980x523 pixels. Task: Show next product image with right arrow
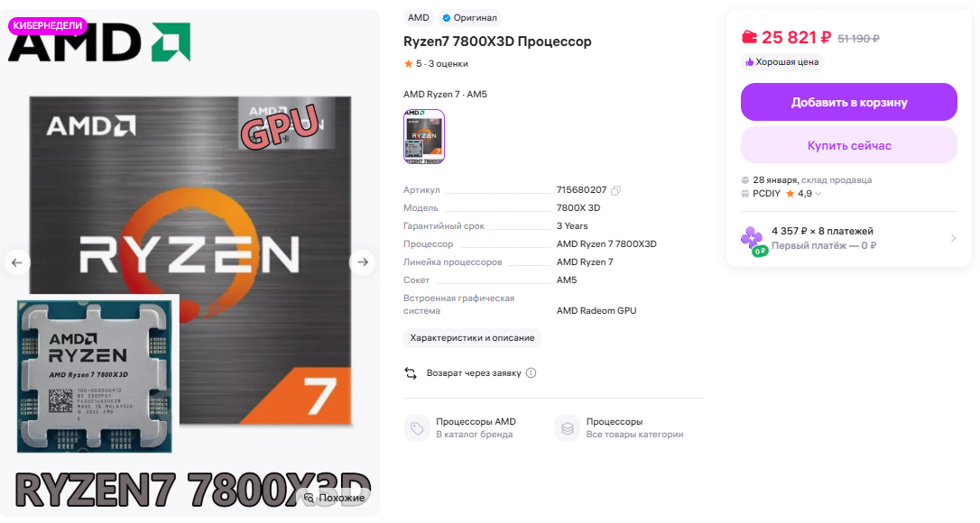(363, 262)
